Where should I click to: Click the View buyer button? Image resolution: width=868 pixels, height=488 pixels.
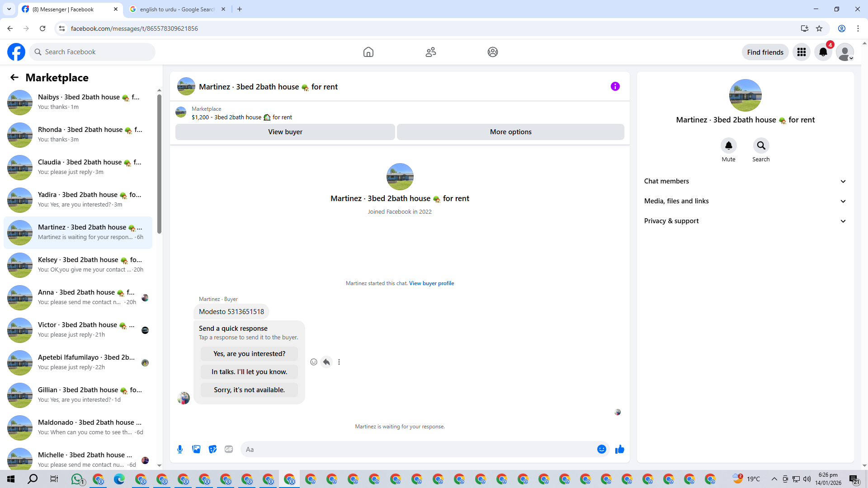(x=285, y=132)
